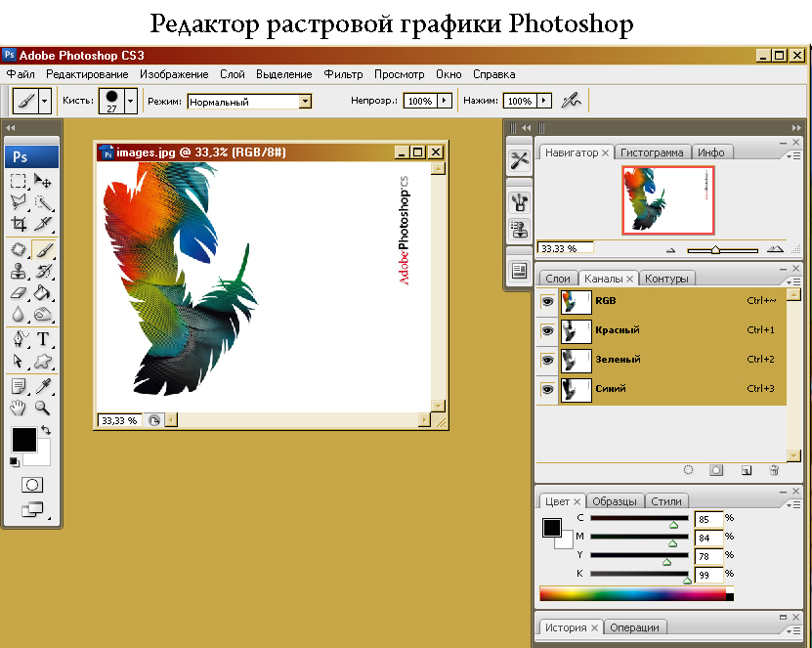
Task: Click the navigator image thumbnail
Action: (668, 200)
